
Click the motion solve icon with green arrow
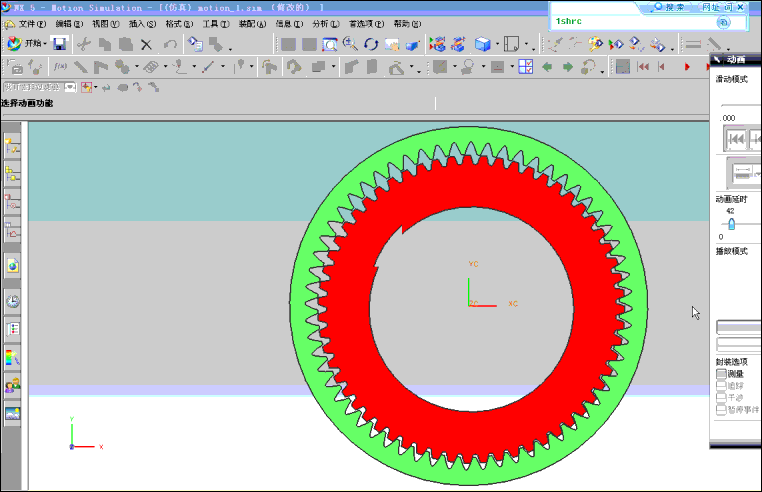616,44
